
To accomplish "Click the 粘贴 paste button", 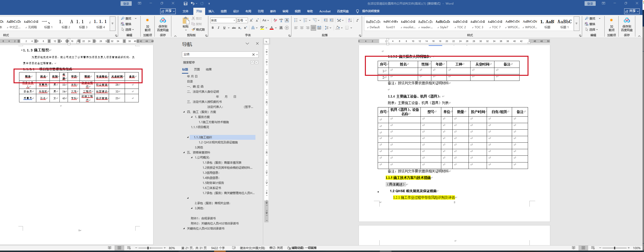I will point(186,24).
